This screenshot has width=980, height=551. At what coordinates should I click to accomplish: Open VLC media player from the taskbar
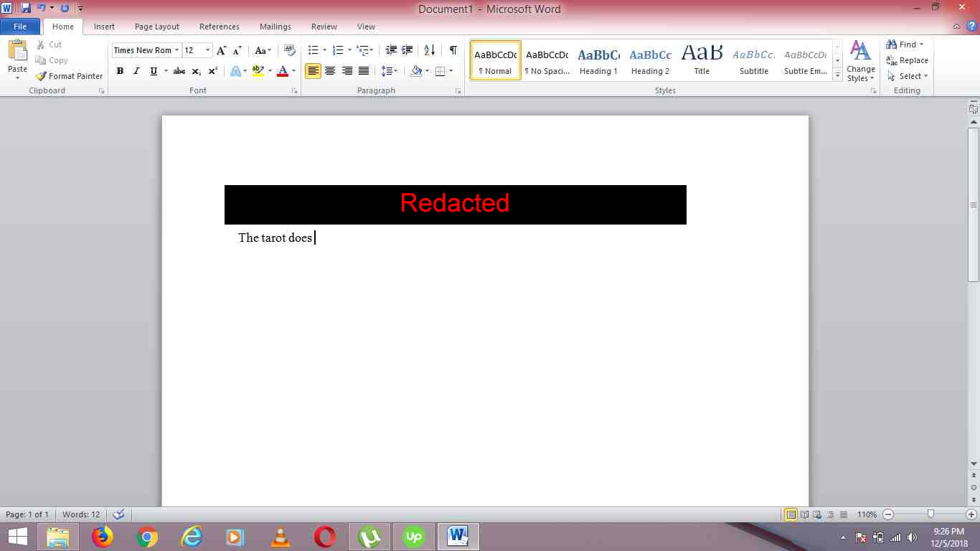281,537
